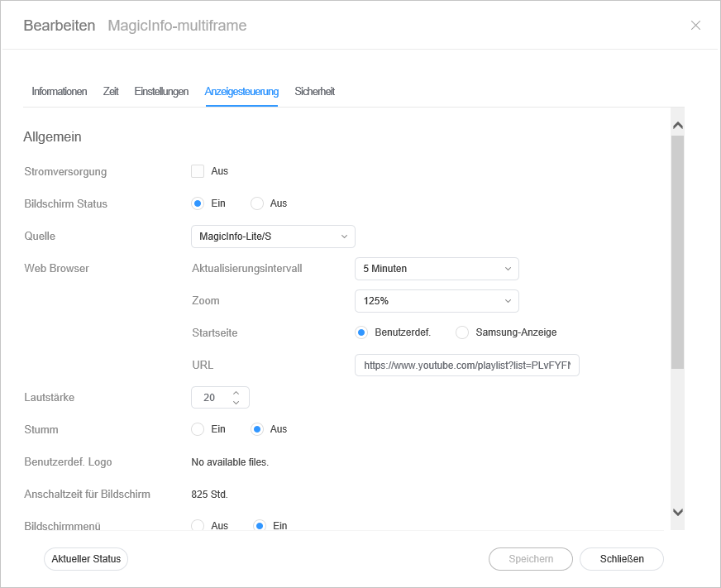This screenshot has height=588, width=721.
Task: Decrease Lautstärke with the down arrow
Action: (236, 403)
